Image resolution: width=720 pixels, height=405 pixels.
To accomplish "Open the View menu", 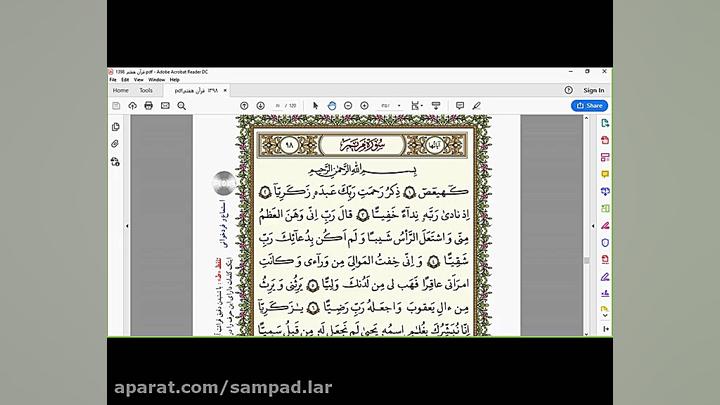I will pos(138,79).
